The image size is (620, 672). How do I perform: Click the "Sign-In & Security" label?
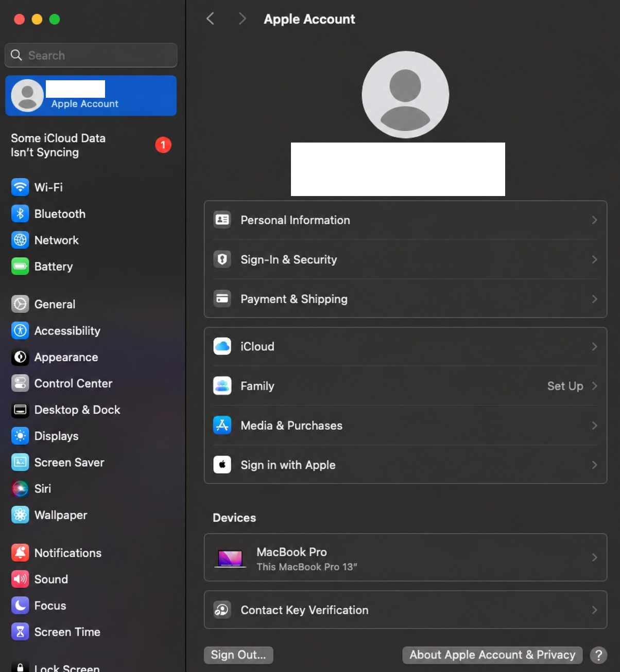(x=288, y=260)
